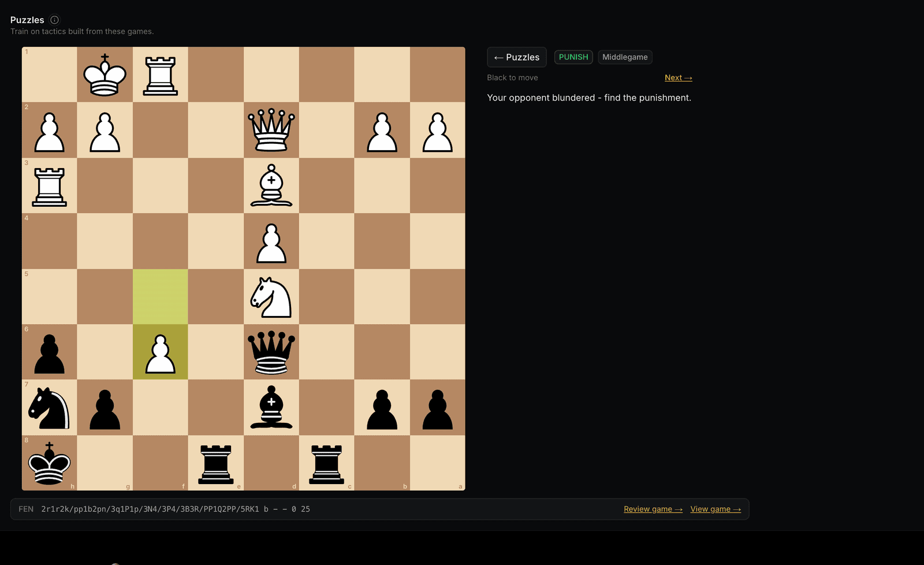The width and height of the screenshot is (924, 565).
Task: Select the black king on h8
Action: pyautogui.click(x=50, y=463)
